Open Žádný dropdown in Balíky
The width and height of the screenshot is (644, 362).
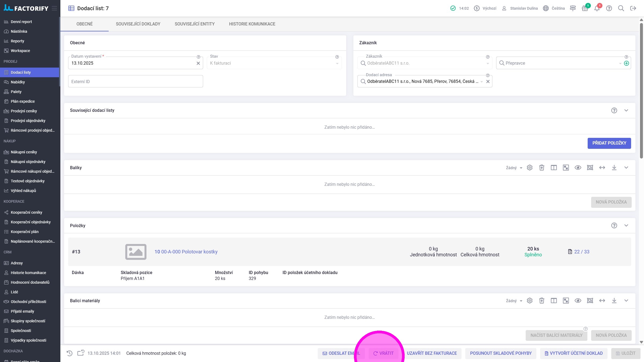point(514,168)
